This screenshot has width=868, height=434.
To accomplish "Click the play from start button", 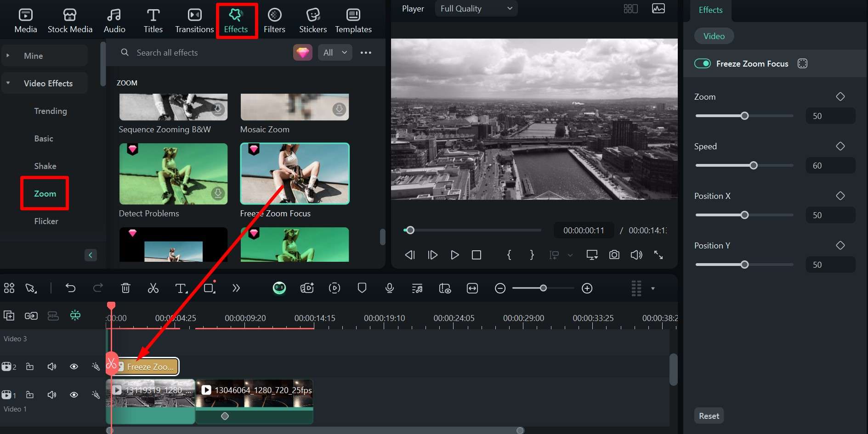I will (x=432, y=255).
